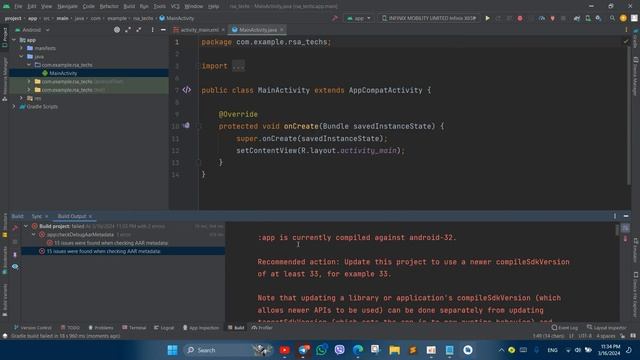
Task: Open Project panel options three-dot menu
Action: pyautogui.click(x=153, y=30)
